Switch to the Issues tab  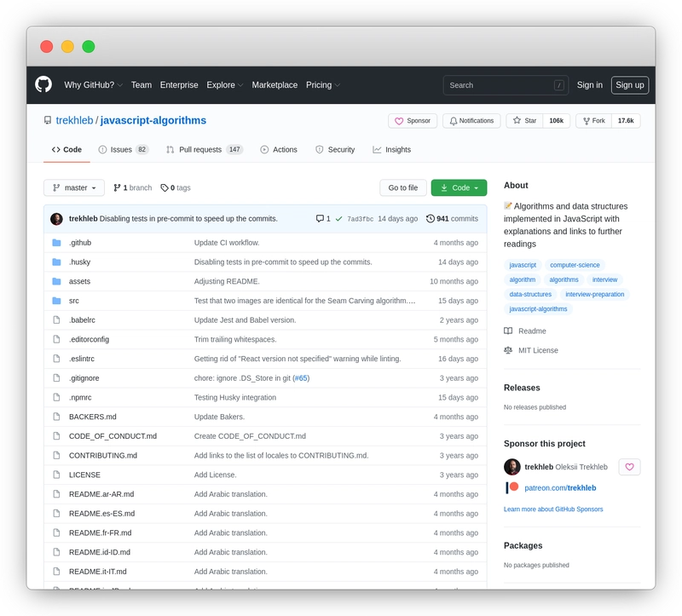point(124,150)
